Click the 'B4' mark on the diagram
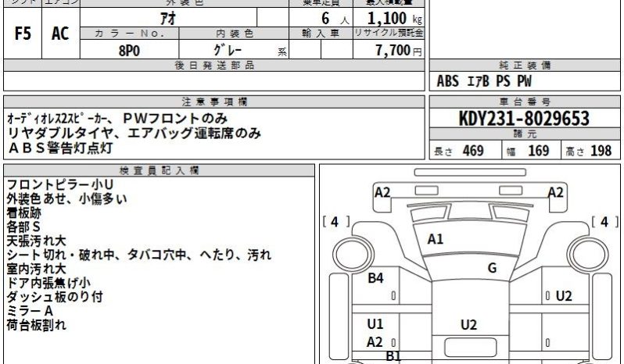The image size is (624, 364). point(375,278)
